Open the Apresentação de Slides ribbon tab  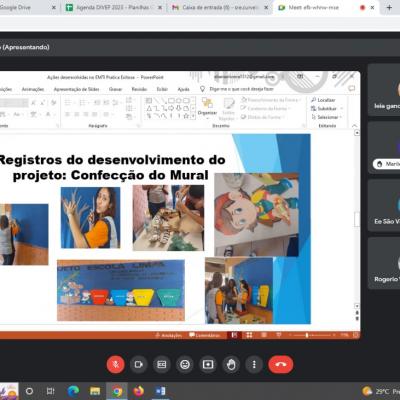tap(76, 89)
